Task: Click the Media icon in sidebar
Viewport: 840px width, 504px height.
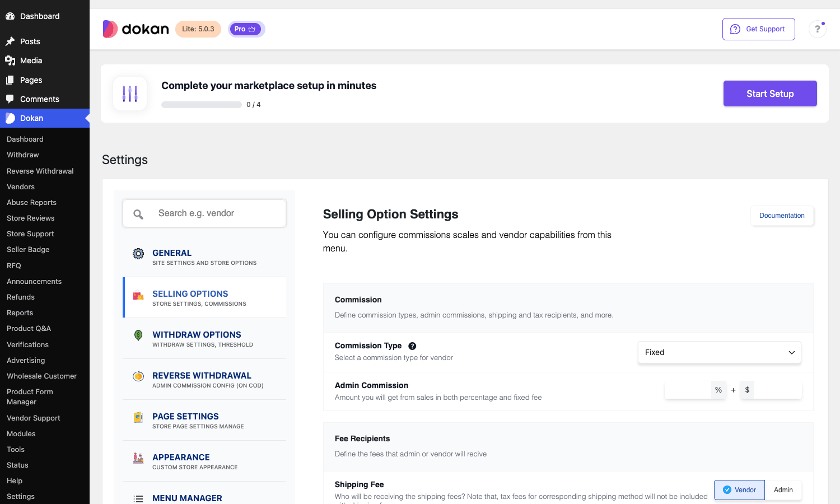Action: 10,60
